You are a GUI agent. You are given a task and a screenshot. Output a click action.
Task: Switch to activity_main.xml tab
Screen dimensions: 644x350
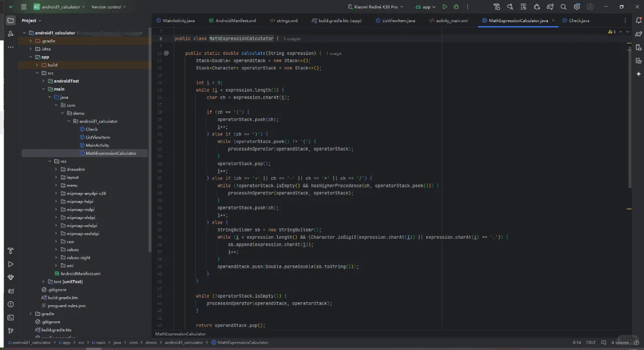coord(449,21)
